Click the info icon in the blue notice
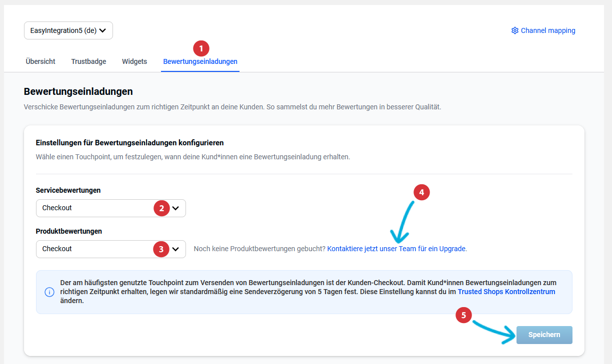This screenshot has height=364, width=612. coord(49,292)
